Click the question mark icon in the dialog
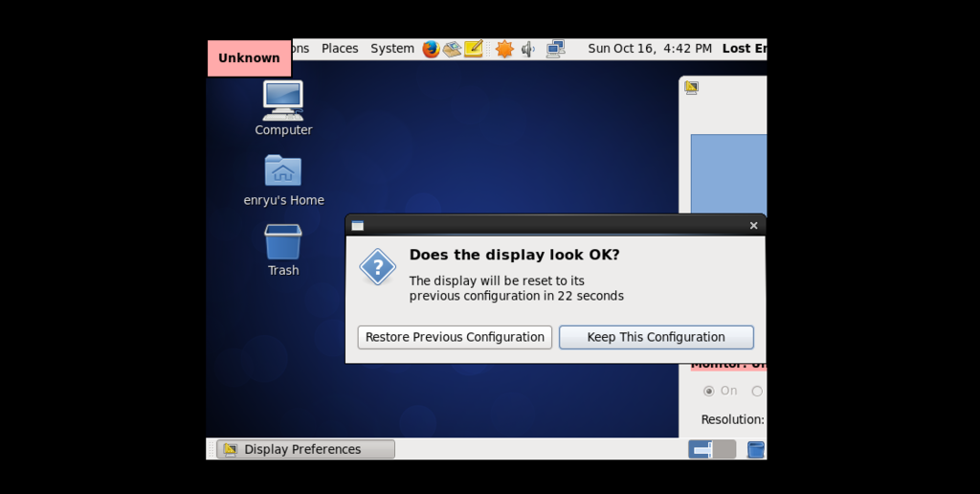This screenshot has width=980, height=494. 377,267
